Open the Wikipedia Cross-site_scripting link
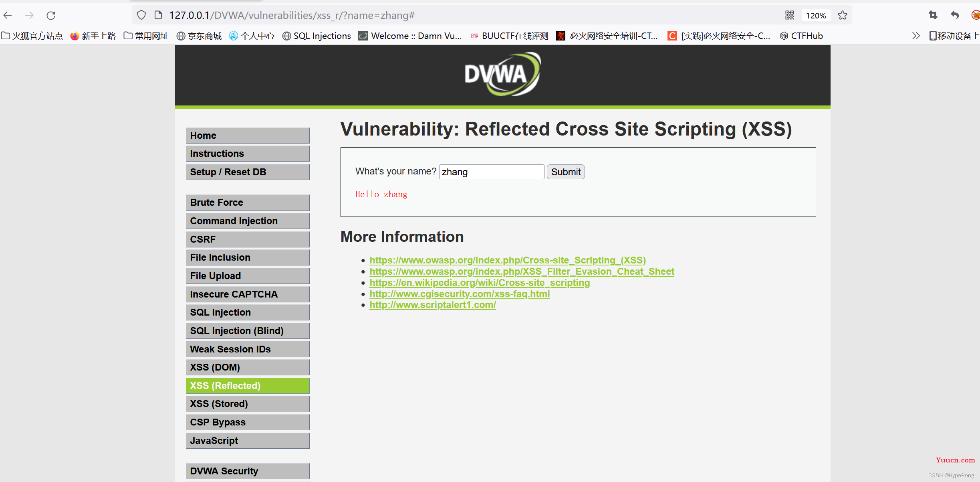The image size is (980, 482). (480, 283)
